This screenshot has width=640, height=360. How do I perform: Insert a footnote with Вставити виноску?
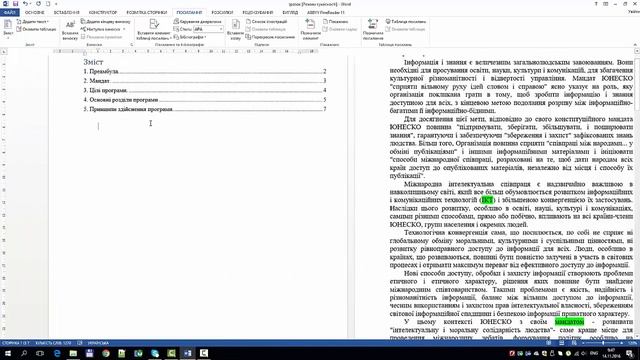tap(70, 30)
